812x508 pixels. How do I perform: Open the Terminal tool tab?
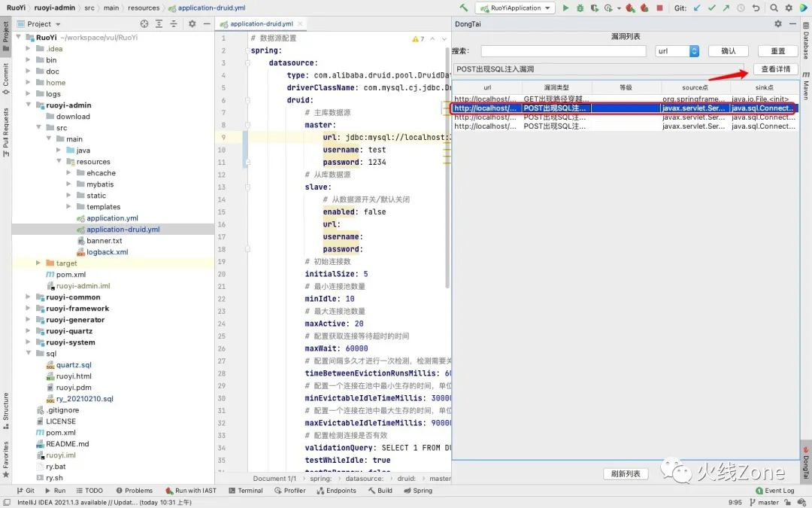[x=245, y=491]
